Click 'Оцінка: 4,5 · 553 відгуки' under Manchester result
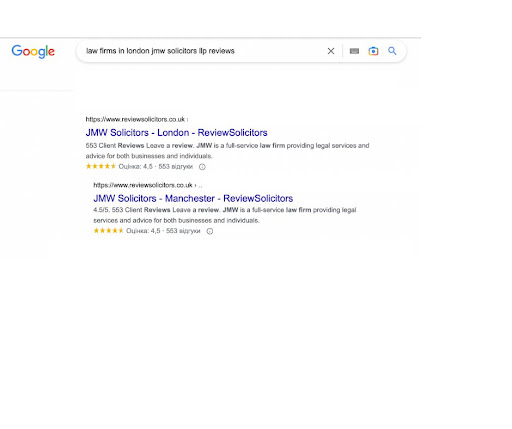The image size is (512, 429). tap(163, 231)
